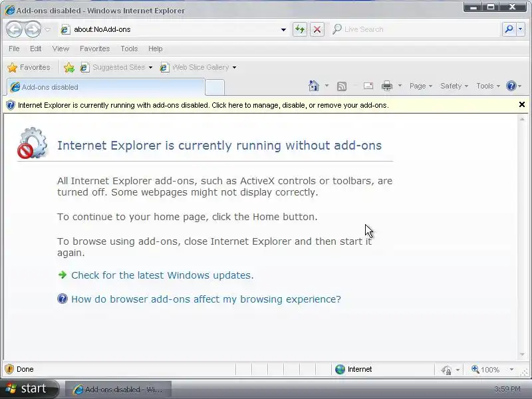The width and height of the screenshot is (532, 399).
Task: Open the Web Slice Gallery favorites item
Action: [x=194, y=68]
